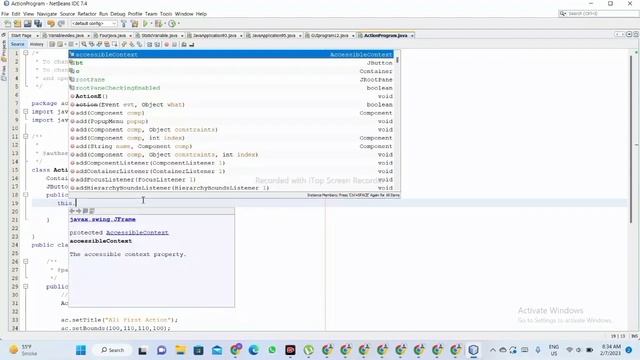Open Microsoft Edge from the taskbar
The width and height of the screenshot is (640, 360).
[253, 350]
